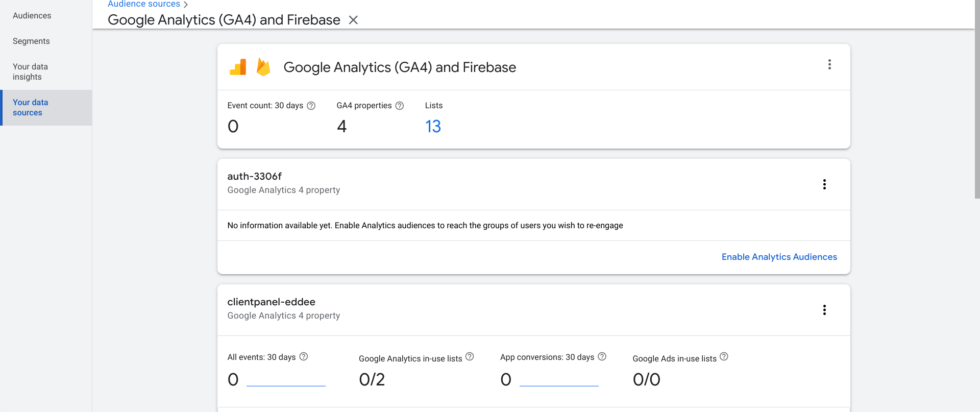Open Your data insights
980x412 pixels.
coord(31,72)
